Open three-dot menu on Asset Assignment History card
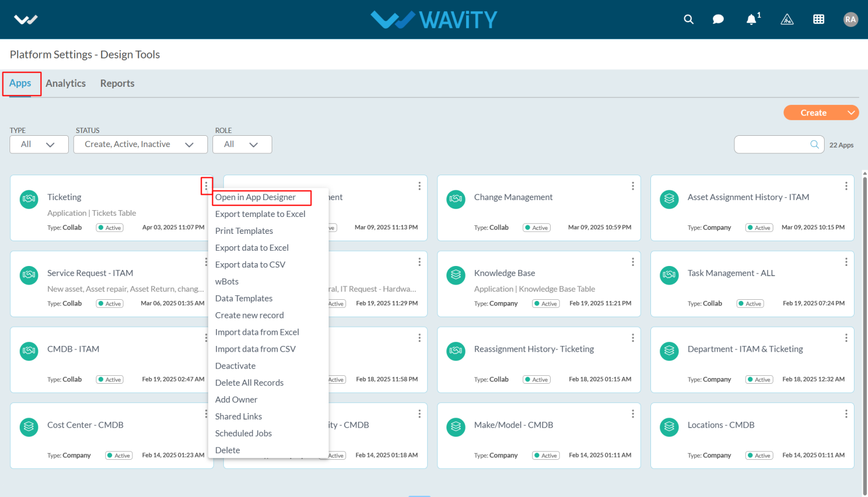 pyautogui.click(x=846, y=186)
